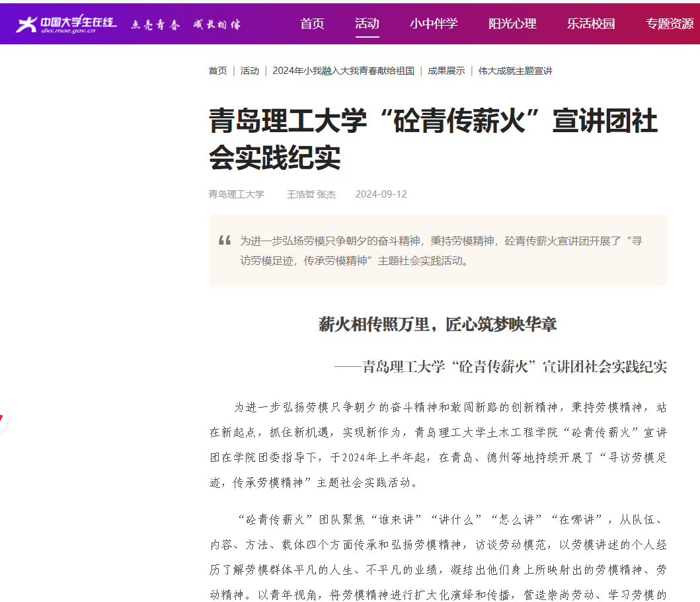The height and width of the screenshot is (602, 700).
Task: Click the author name 王浩哲 张杰
Action: pyautogui.click(x=311, y=194)
